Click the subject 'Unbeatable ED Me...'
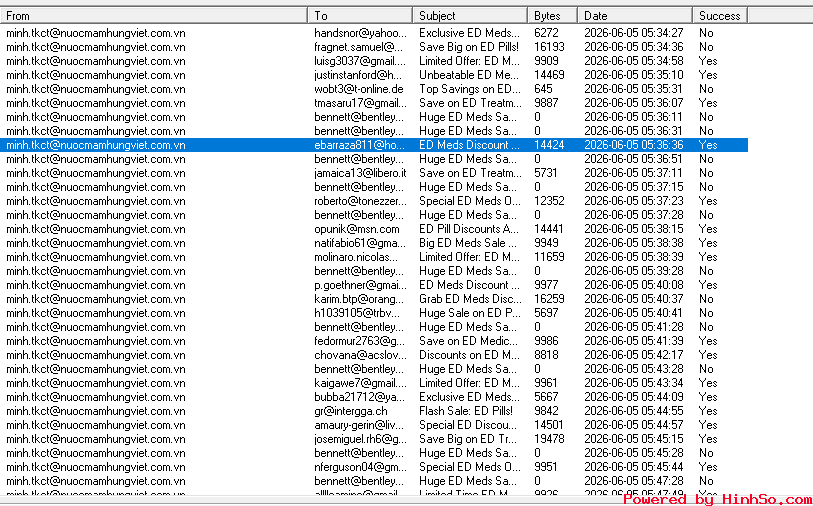This screenshot has width=813, height=506. (x=469, y=75)
